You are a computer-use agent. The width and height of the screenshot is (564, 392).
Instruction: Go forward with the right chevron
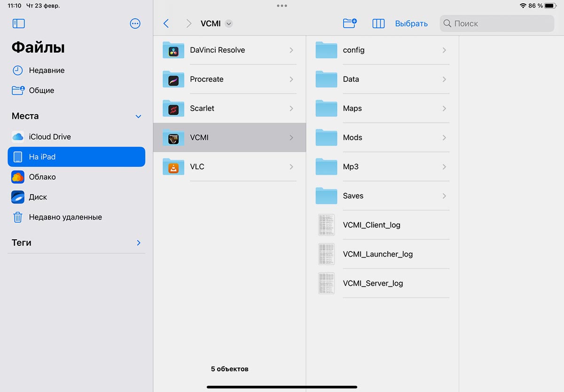[x=188, y=24]
